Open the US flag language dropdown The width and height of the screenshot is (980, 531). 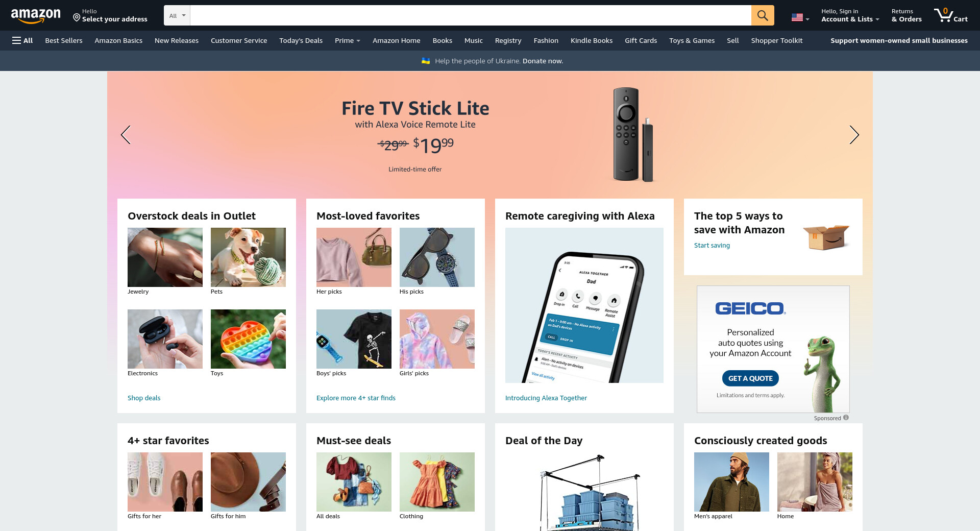tap(800, 18)
